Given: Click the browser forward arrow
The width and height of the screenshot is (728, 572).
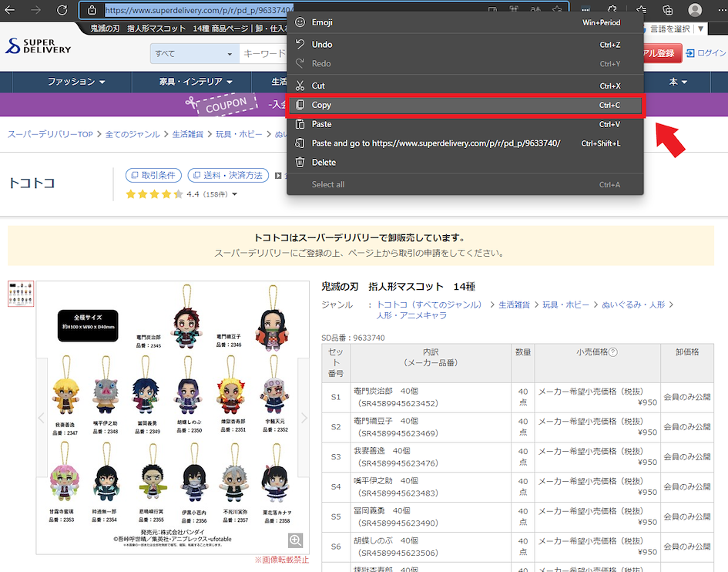Looking at the screenshot, I should click(35, 10).
